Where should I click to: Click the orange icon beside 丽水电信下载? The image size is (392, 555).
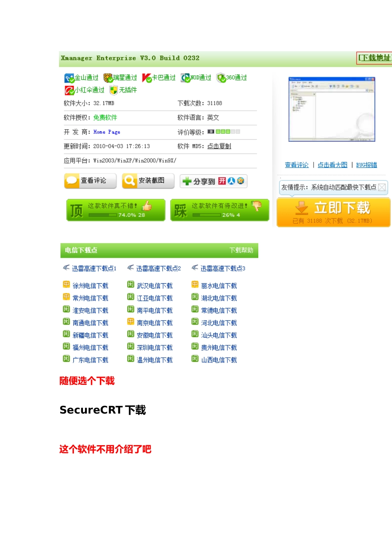[x=195, y=284]
